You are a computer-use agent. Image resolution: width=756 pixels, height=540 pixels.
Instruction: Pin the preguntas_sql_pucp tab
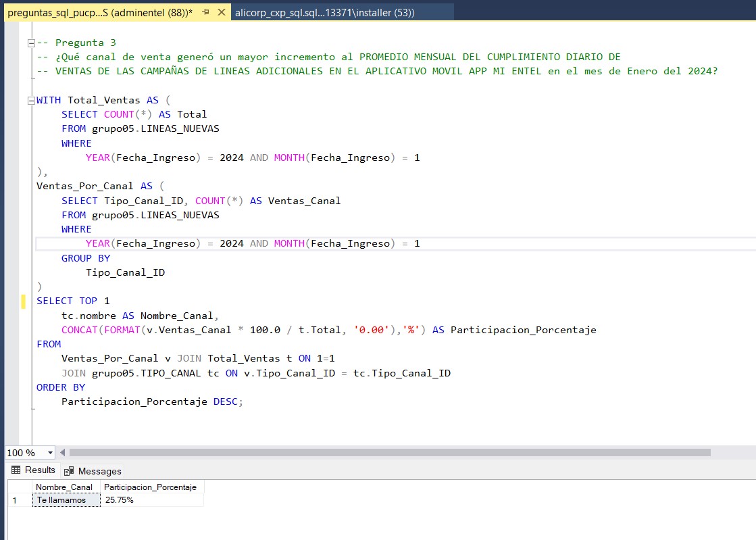click(x=206, y=12)
